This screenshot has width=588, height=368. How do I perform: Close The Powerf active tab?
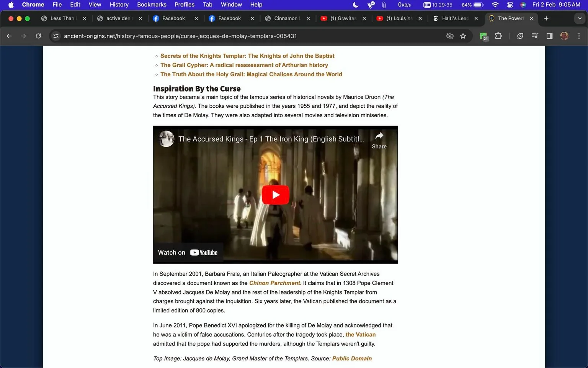[531, 18]
